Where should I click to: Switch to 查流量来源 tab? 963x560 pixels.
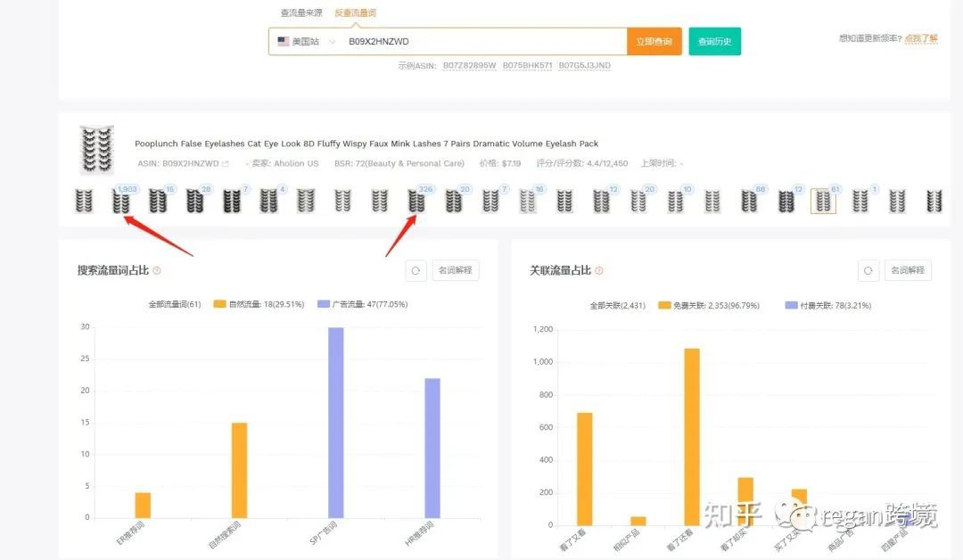[x=301, y=12]
